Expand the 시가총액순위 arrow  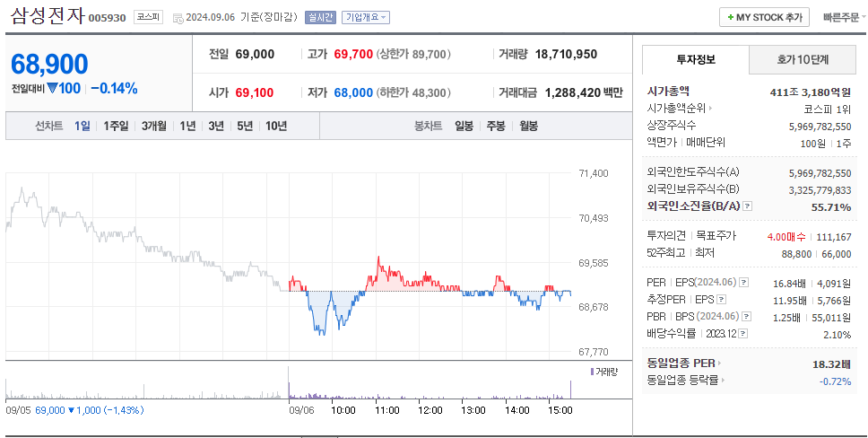coord(711,109)
